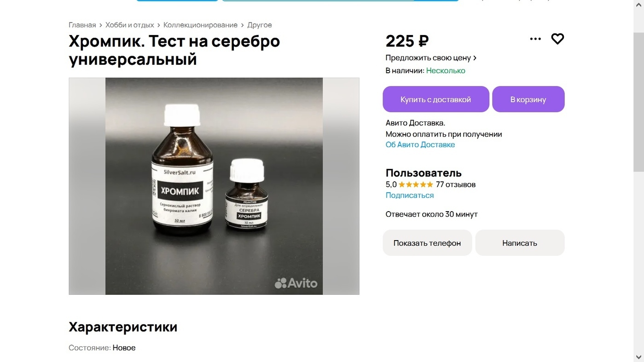The image size is (644, 362).
Task: Click 'Показать телефон' button
Action: (427, 243)
